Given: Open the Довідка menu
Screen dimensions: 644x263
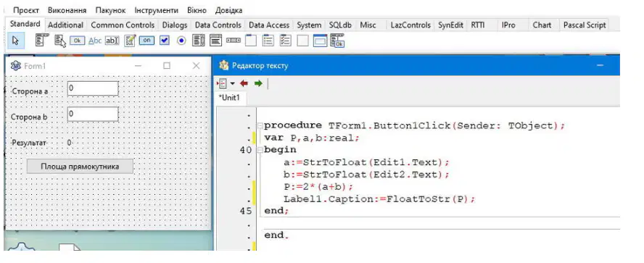Looking at the screenshot, I should tap(228, 10).
